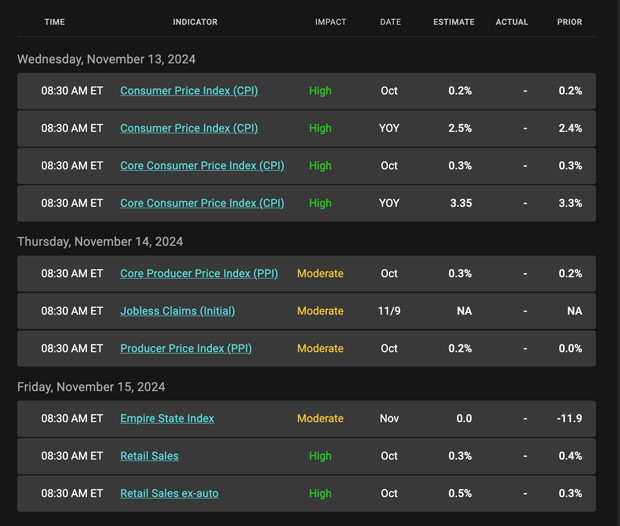
Task: Open the Core Producer Price Index (PPI) link
Action: tap(199, 274)
